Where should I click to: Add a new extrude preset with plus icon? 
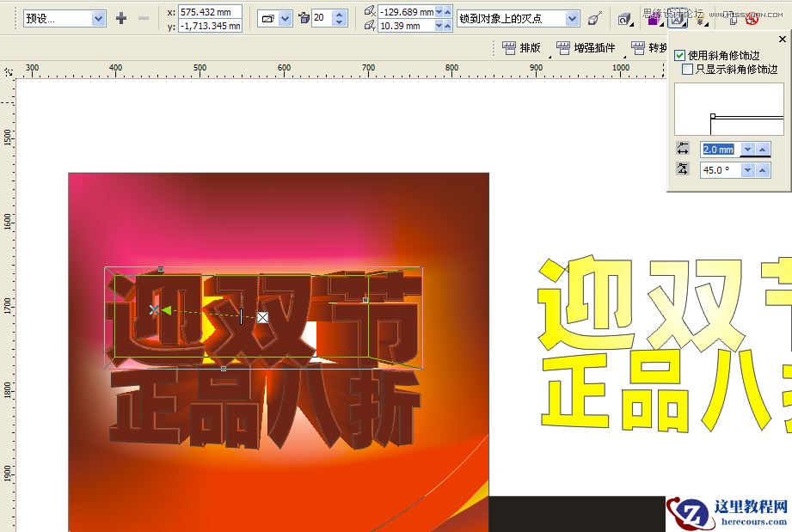point(120,17)
